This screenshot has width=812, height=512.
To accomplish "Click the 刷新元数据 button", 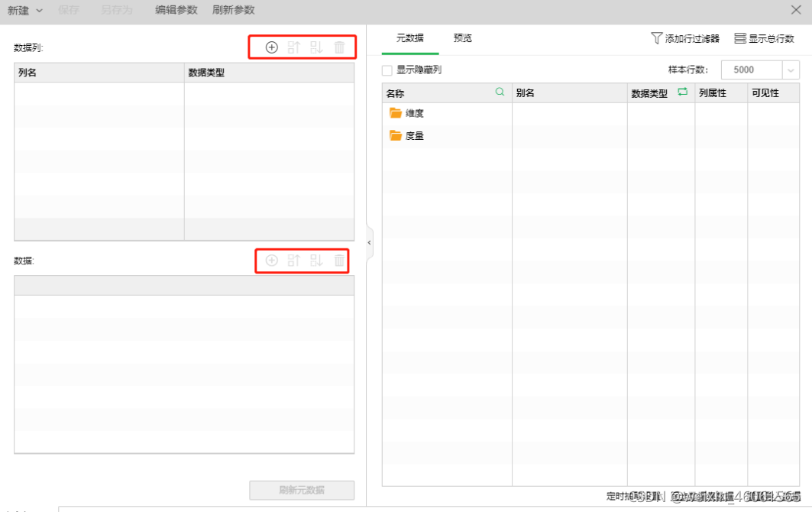I will coord(302,491).
